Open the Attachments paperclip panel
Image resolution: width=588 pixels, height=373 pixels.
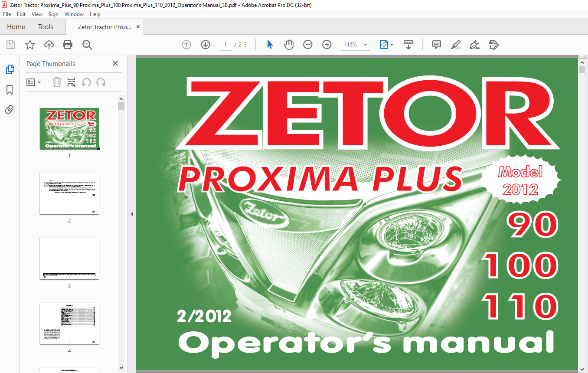[10, 109]
